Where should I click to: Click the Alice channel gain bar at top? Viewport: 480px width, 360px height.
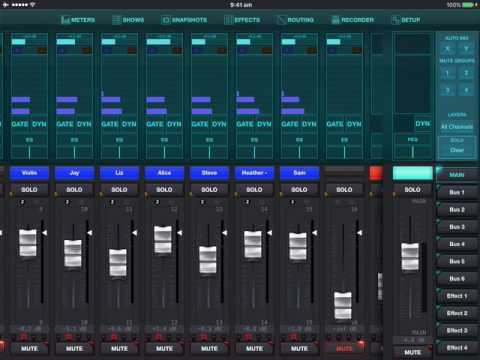(x=159, y=42)
